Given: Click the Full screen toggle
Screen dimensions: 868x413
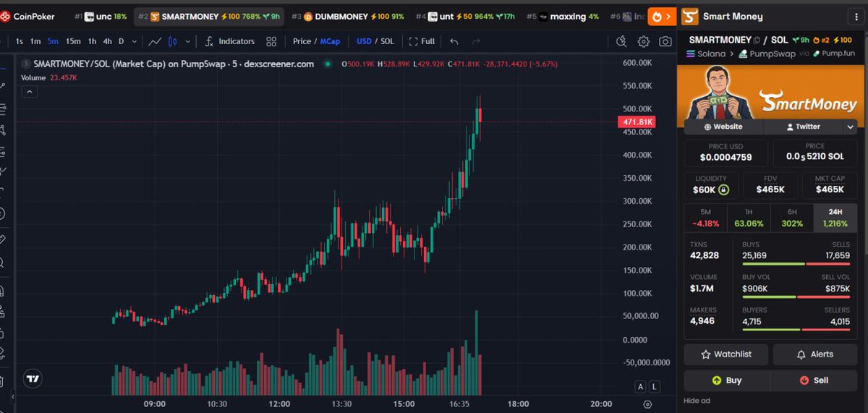Looking at the screenshot, I should click(x=422, y=41).
